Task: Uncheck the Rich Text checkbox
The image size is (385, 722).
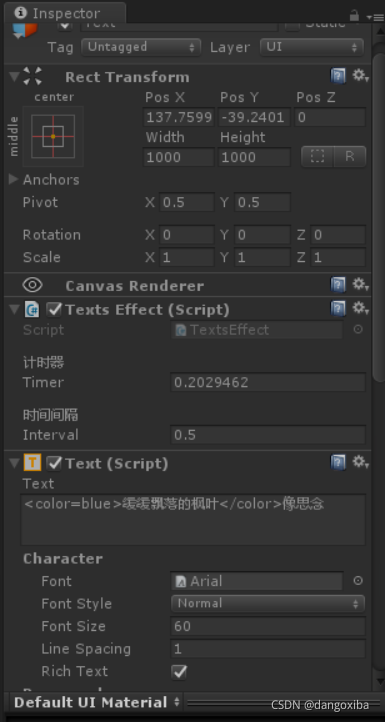Action: pos(179,671)
